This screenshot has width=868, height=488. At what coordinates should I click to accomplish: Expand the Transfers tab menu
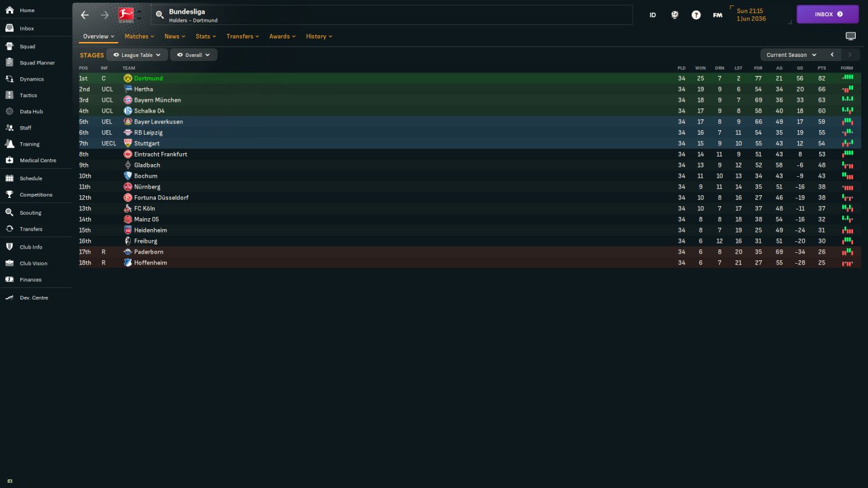[x=243, y=37]
